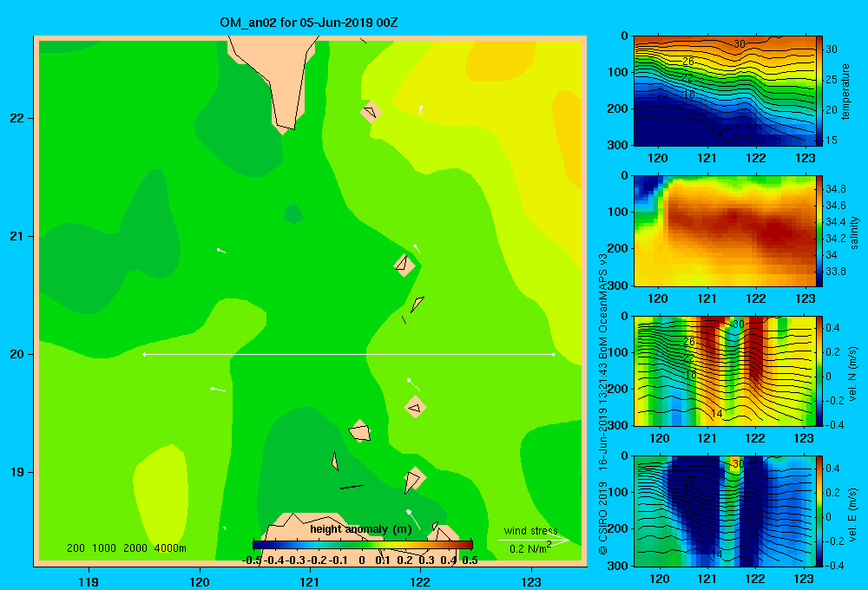Click the vertical 'temperature' colorbar label
The image size is (868, 590).
pyautogui.click(x=845, y=91)
